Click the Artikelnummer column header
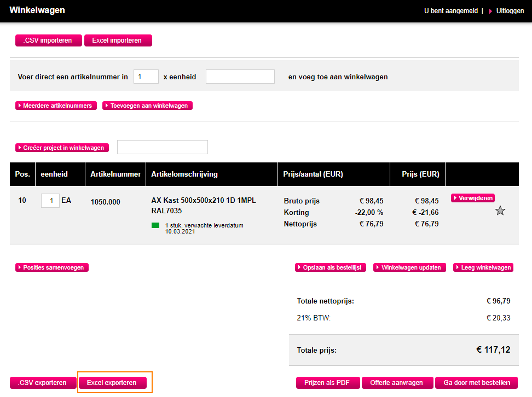532x397 pixels. [115, 174]
